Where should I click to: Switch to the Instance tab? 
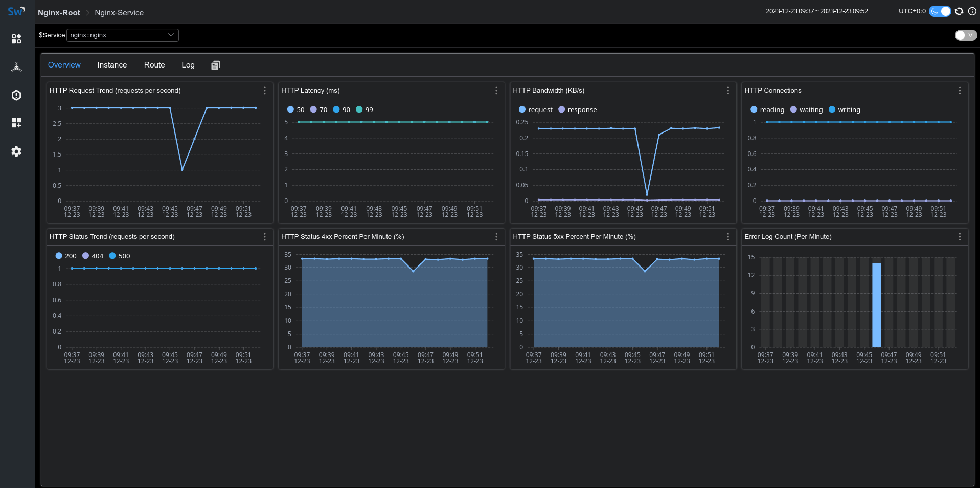[x=112, y=65]
